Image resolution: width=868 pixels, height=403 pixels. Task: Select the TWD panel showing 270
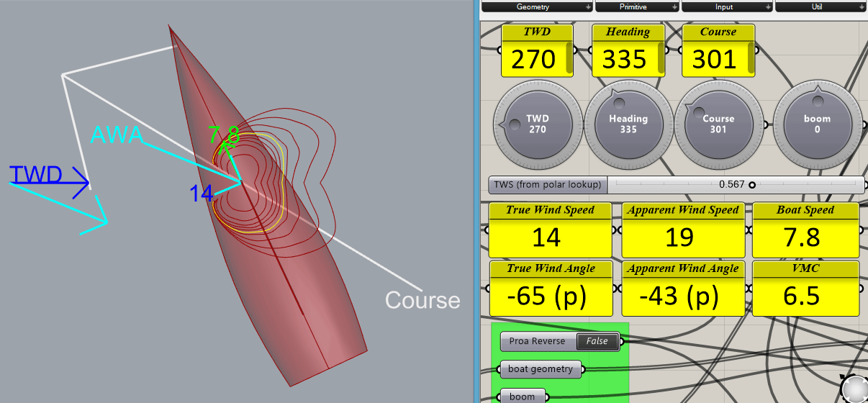coord(537,51)
